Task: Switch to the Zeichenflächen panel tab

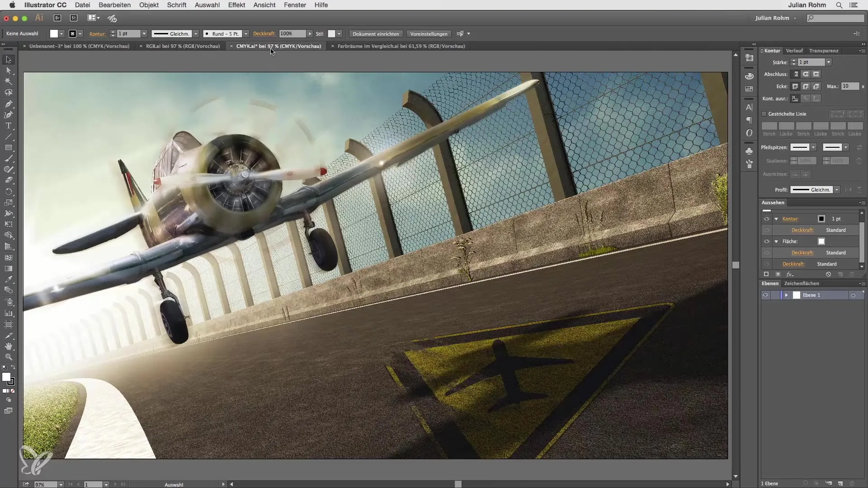Action: pos(801,283)
